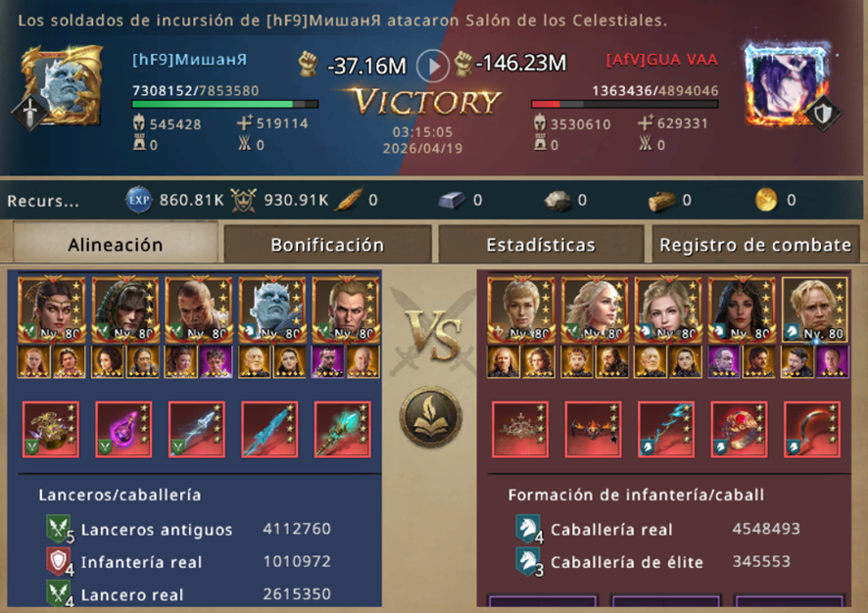
Task: Tap the crowned shield honor icon
Action: click(x=243, y=201)
